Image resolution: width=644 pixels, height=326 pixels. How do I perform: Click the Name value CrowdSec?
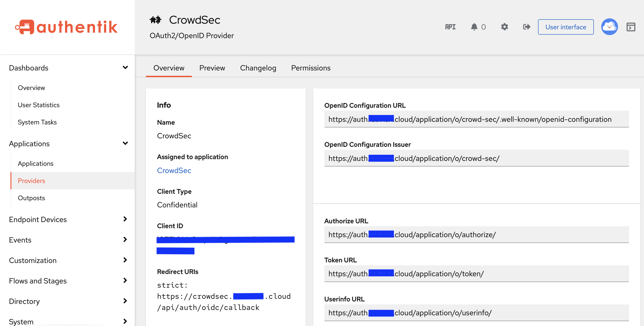[174, 136]
